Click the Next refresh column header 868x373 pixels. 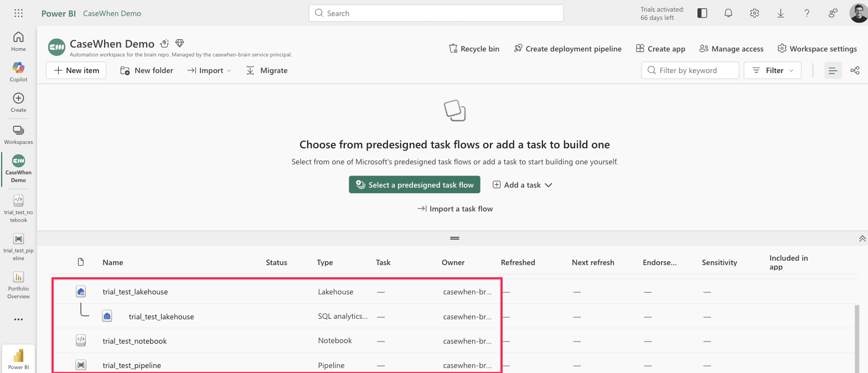(x=593, y=262)
